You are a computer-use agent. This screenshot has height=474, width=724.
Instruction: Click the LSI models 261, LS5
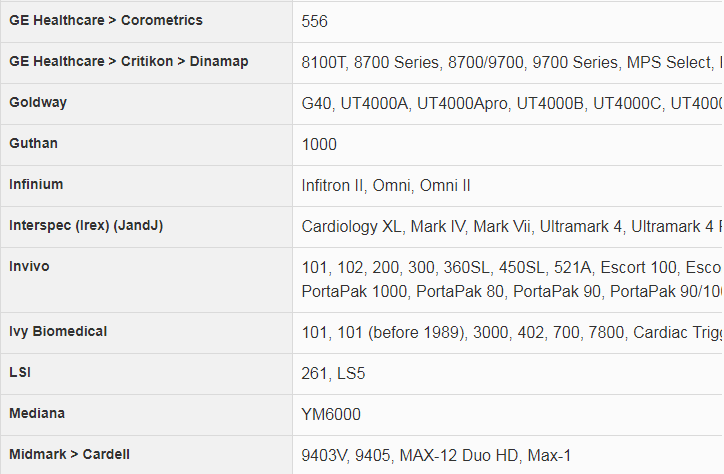pos(335,374)
